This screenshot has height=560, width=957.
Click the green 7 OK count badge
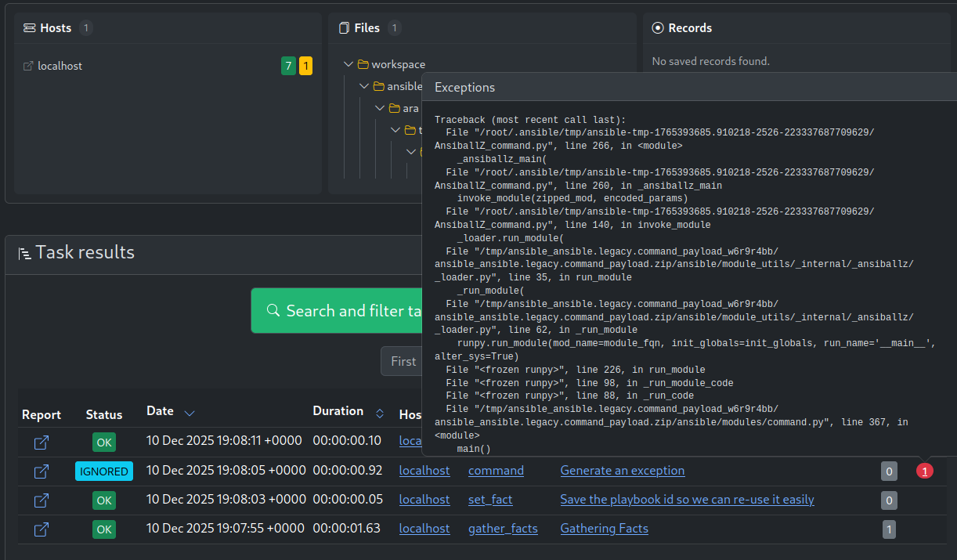click(x=288, y=66)
